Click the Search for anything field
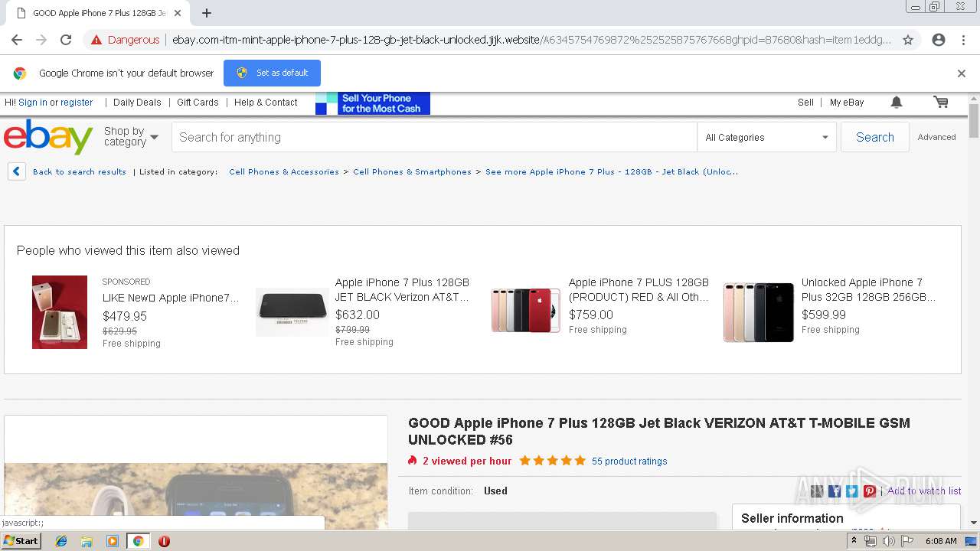 434,137
